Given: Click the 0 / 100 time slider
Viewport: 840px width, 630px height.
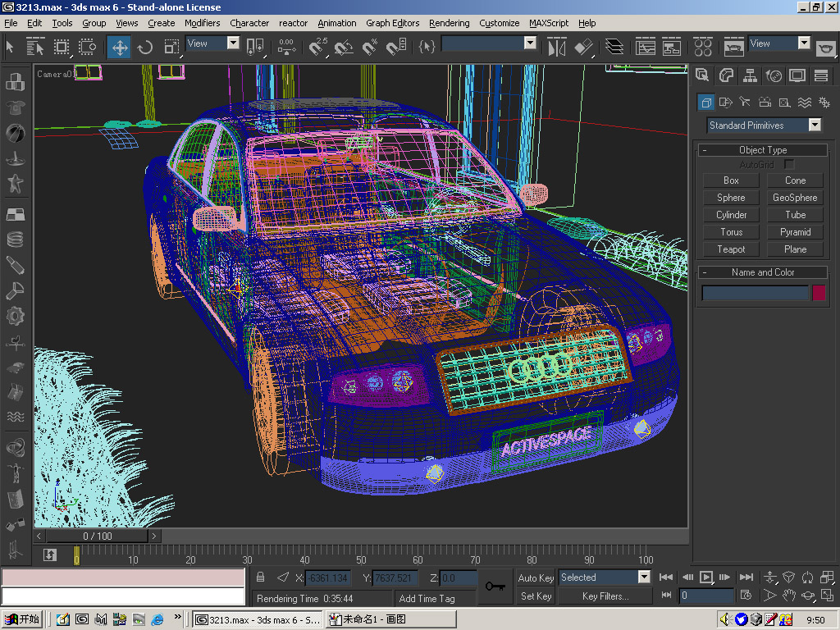Looking at the screenshot, I should pos(97,536).
